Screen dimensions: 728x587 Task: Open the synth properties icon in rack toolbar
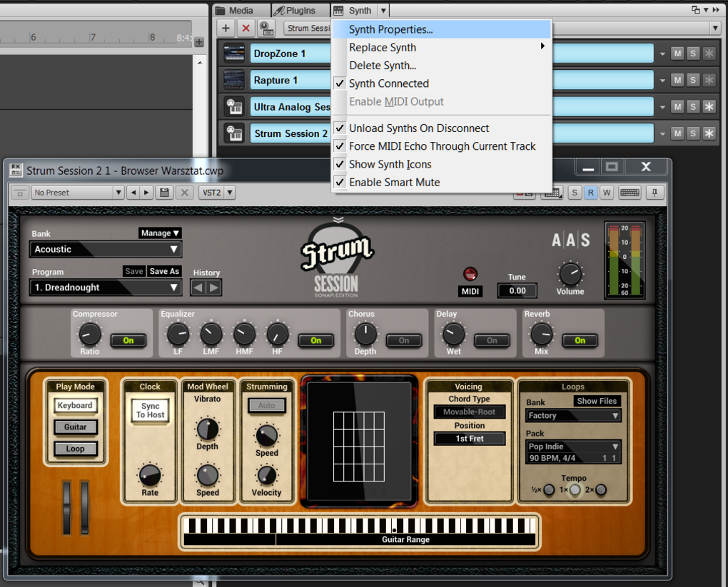tap(266, 29)
